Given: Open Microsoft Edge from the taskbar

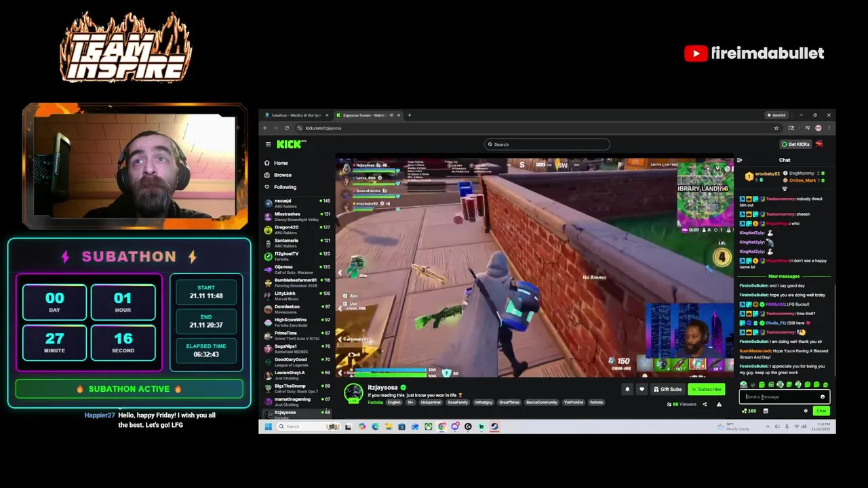Looking at the screenshot, I should pos(375,426).
